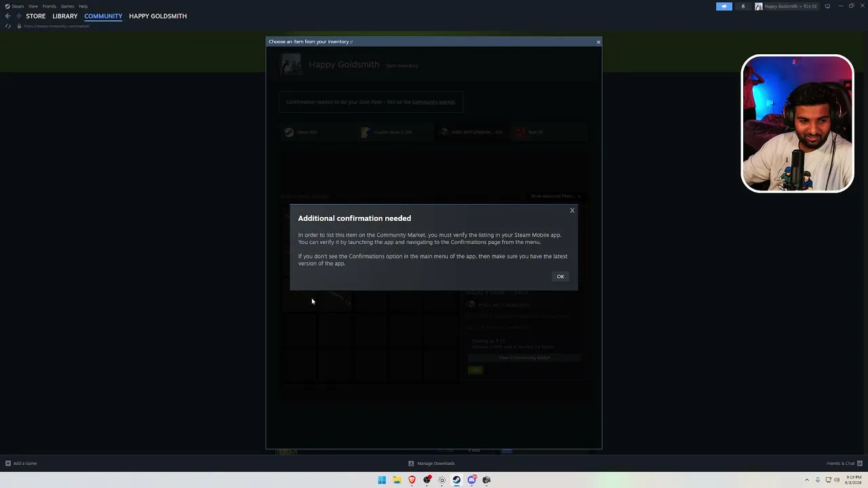868x488 pixels.
Task: Navigate forward with the forward arrow
Action: (18, 16)
